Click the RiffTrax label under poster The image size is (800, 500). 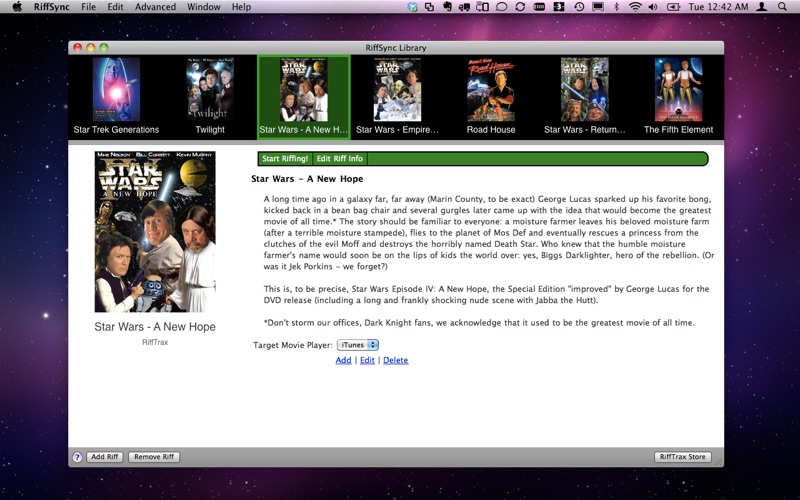(x=155, y=342)
